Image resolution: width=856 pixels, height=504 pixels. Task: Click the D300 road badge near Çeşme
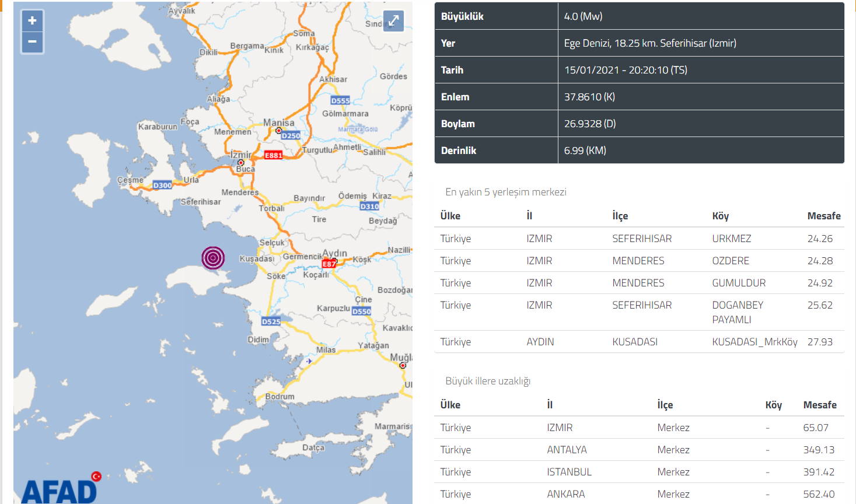point(162,185)
